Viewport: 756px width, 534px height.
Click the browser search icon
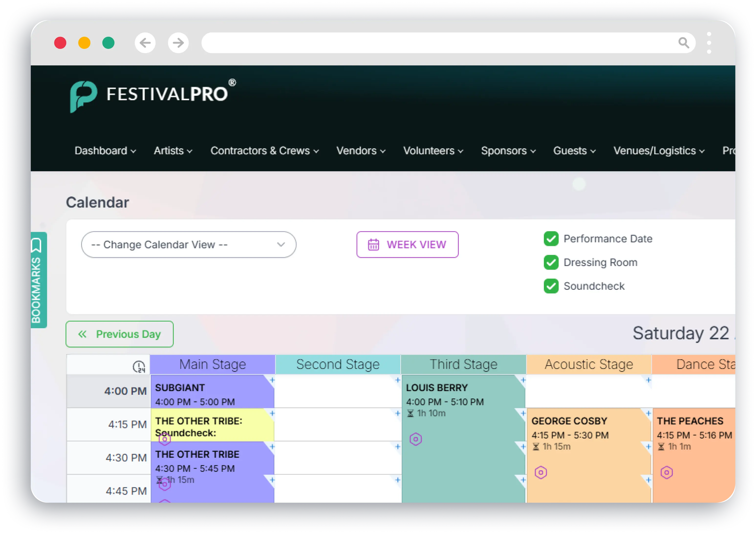click(684, 43)
